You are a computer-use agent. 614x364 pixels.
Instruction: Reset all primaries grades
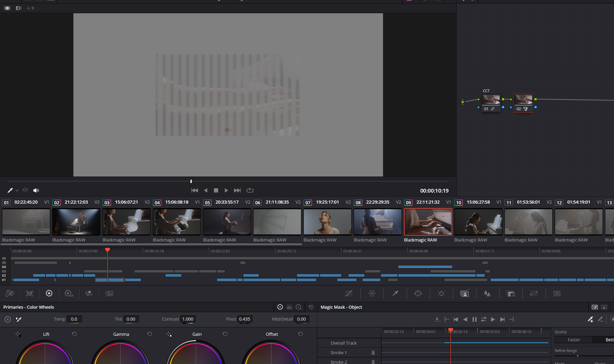(x=311, y=307)
